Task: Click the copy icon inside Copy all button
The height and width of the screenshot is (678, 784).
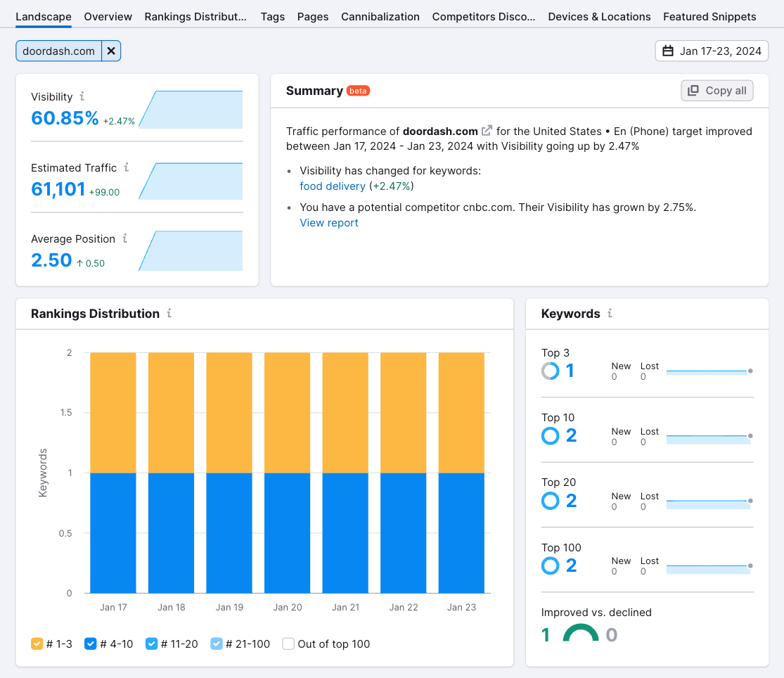Action: (692, 90)
